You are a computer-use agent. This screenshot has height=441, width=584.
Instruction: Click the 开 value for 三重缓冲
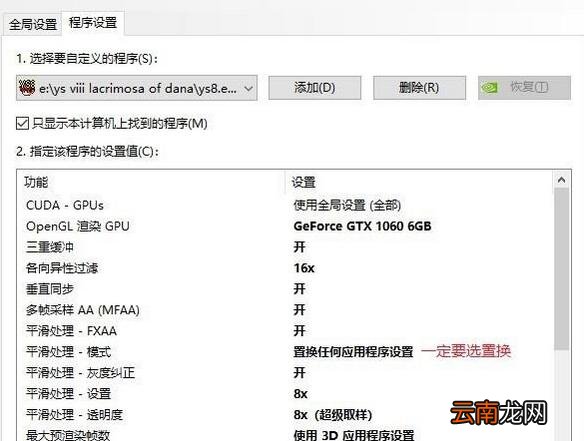[299, 247]
